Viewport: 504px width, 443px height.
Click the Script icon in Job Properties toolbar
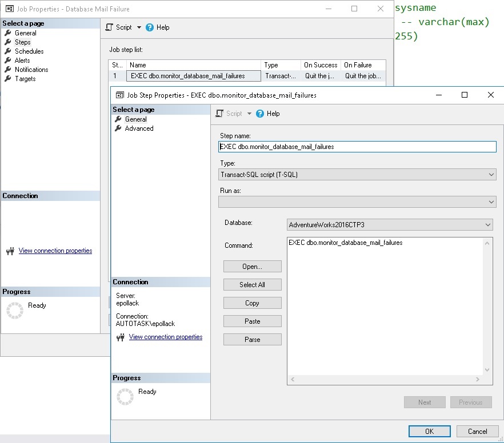pyautogui.click(x=110, y=27)
